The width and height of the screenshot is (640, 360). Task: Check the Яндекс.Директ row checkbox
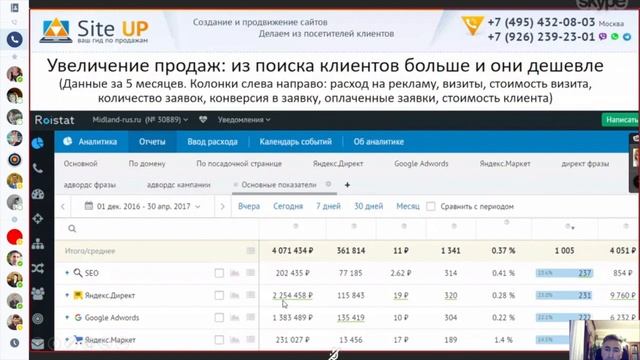pyautogui.click(x=219, y=295)
